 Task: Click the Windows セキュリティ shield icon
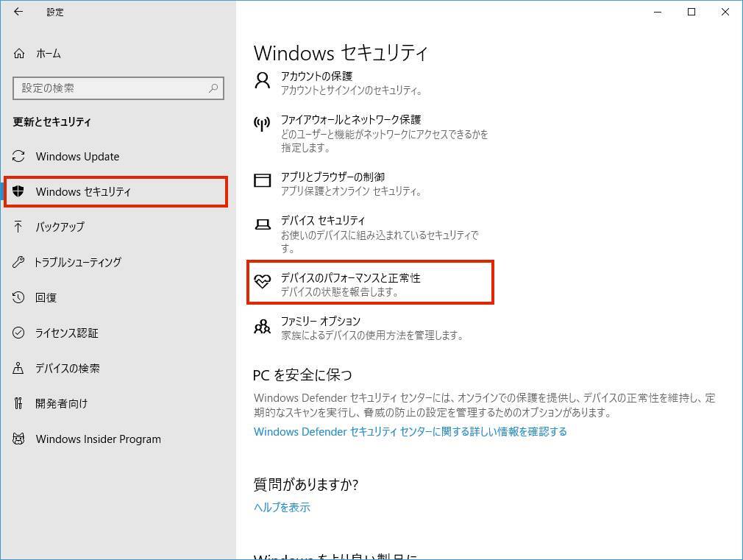pos(18,191)
